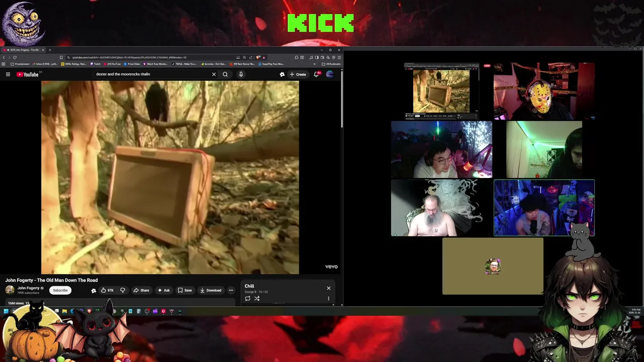Click the Brave shields icon in address bar
Screen dimensions: 644x362
click(x=259, y=57)
